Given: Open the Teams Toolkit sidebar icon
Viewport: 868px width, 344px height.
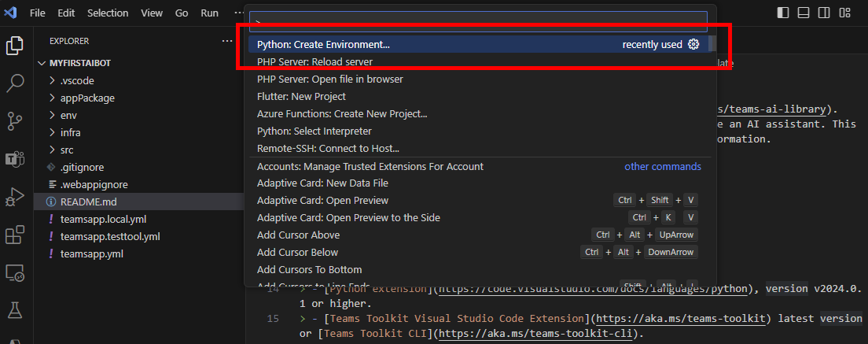Looking at the screenshot, I should 15,158.
